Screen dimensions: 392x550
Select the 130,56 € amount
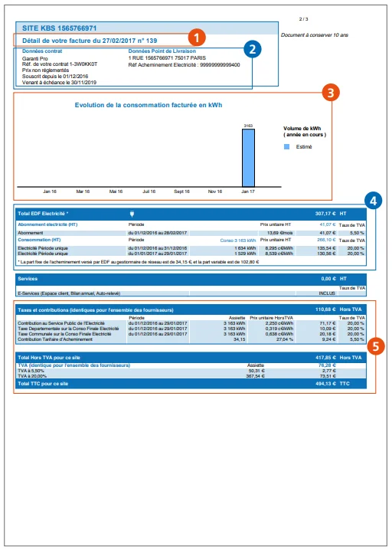point(326,254)
